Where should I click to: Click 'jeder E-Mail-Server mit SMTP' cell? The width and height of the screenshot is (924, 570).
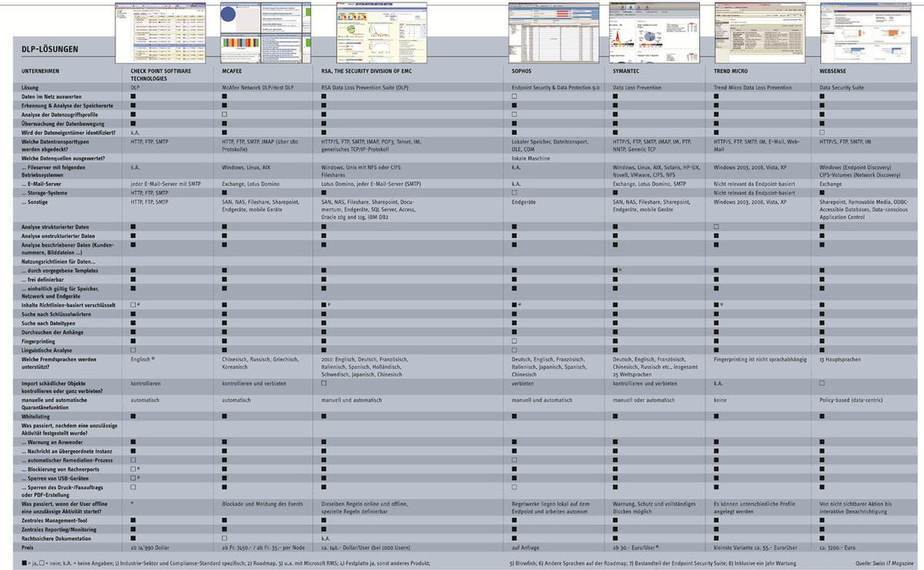click(166, 184)
